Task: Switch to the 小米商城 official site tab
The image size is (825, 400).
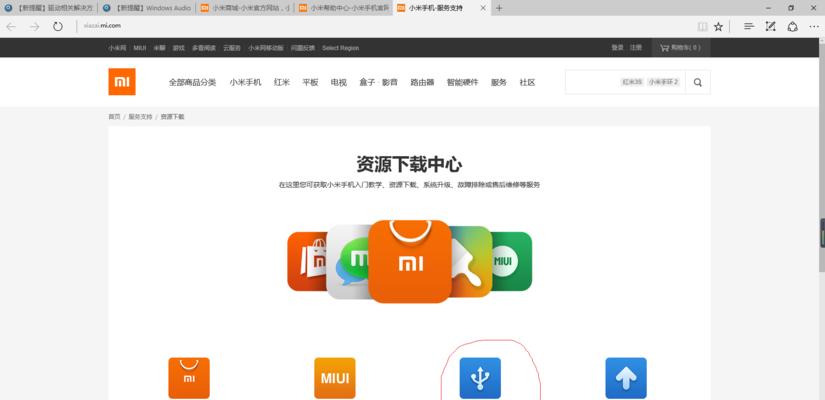Action: point(245,8)
